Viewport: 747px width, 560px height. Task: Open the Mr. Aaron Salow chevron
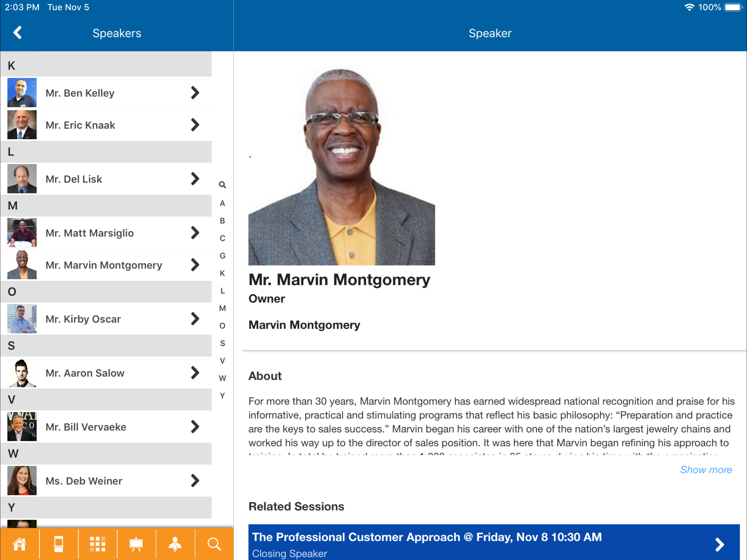tap(195, 372)
